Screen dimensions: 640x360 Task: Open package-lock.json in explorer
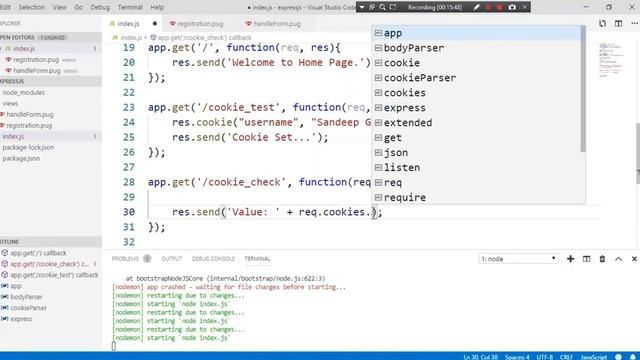pos(28,147)
